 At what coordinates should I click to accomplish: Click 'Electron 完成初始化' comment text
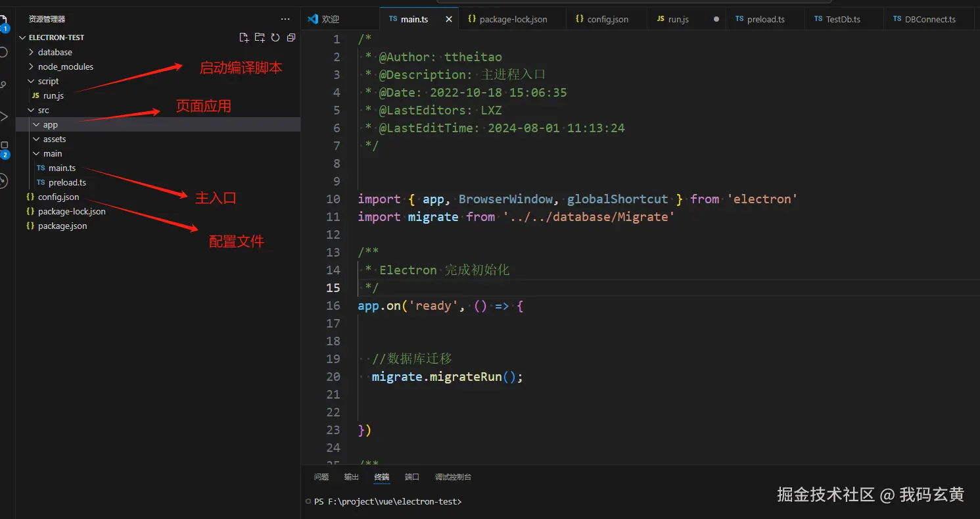pos(444,270)
